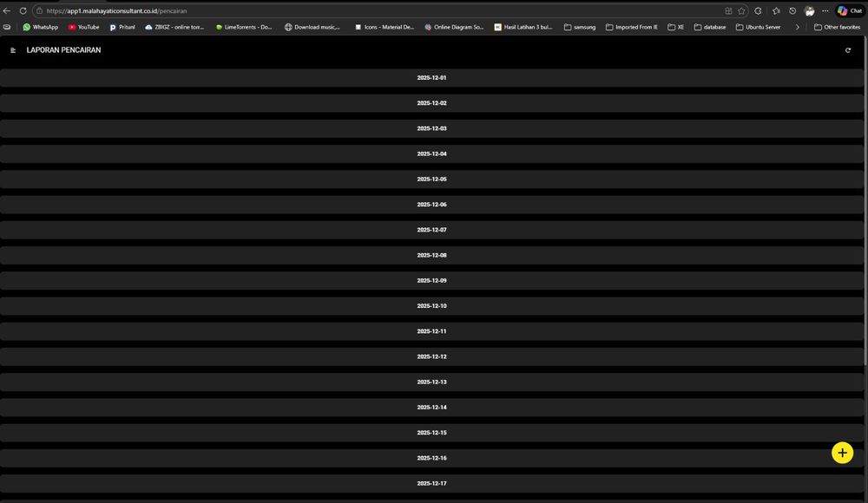Open the YouTube bookmark

[x=83, y=27]
